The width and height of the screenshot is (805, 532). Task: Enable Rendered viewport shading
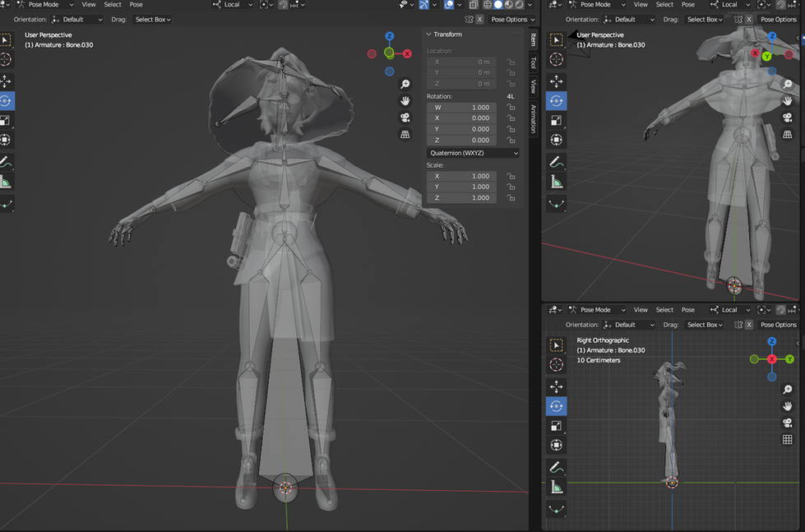click(x=520, y=4)
